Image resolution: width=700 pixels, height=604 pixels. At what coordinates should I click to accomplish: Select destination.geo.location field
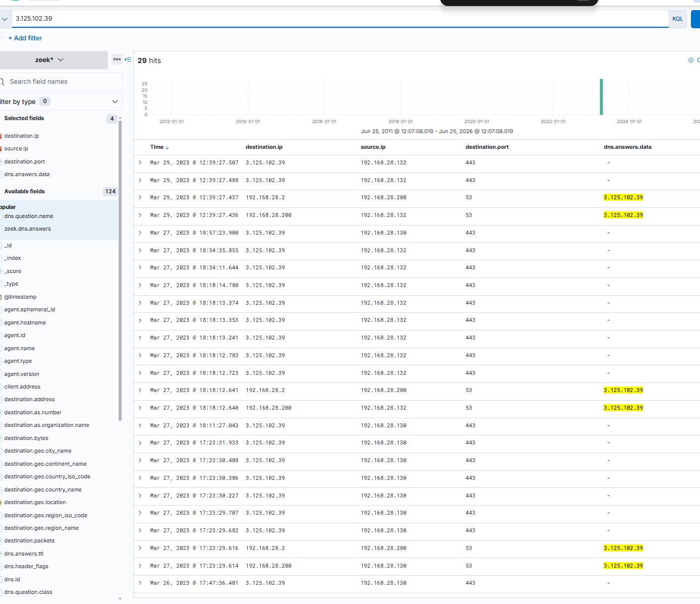tap(35, 502)
